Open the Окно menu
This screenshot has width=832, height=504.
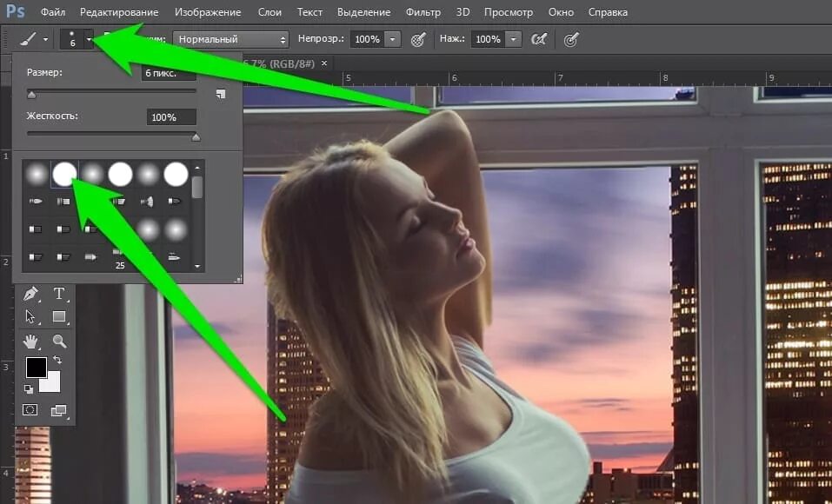pyautogui.click(x=561, y=11)
